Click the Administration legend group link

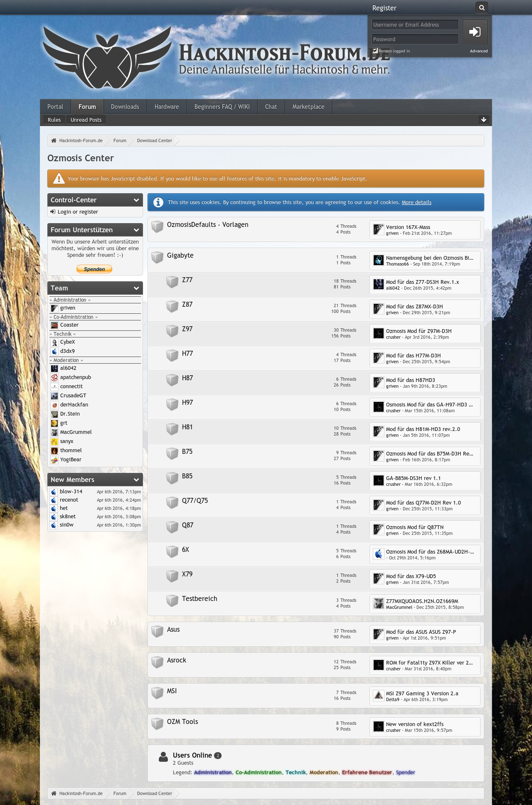tap(213, 773)
